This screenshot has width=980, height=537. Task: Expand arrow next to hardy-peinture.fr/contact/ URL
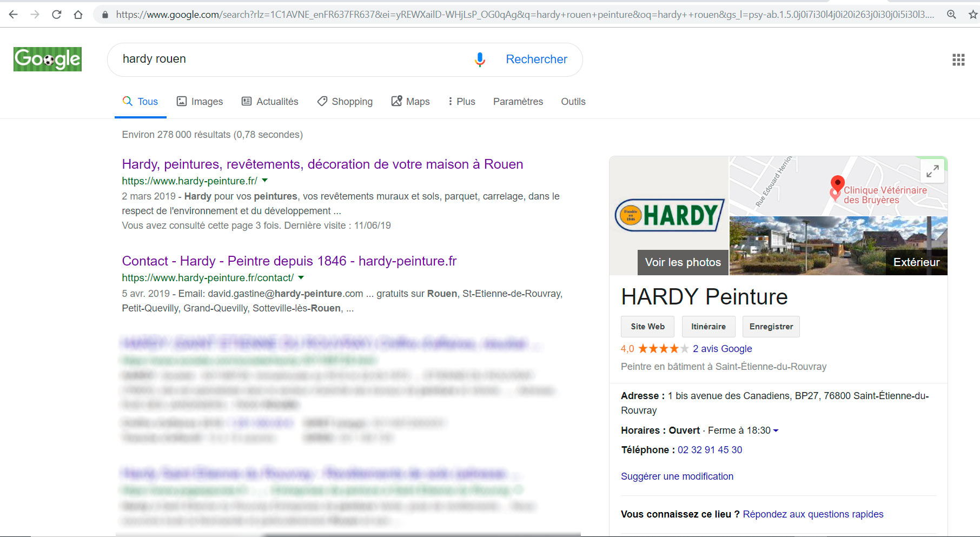pos(301,277)
